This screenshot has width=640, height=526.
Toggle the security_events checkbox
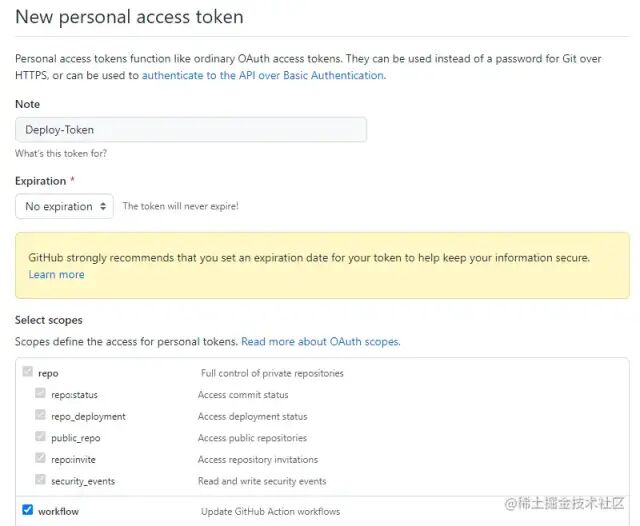point(40,481)
